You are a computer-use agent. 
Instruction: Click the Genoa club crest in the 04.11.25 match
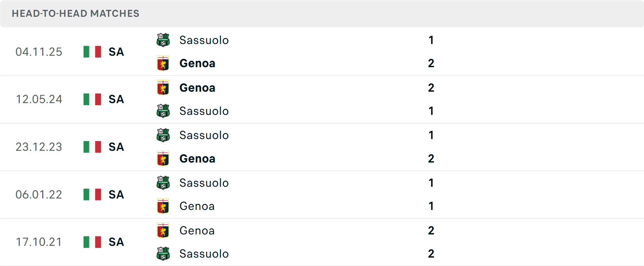(x=163, y=63)
